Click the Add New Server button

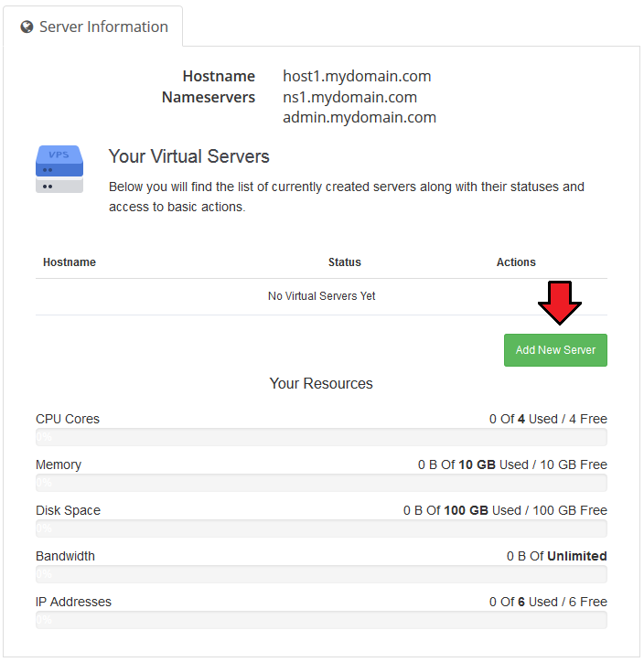[555, 350]
